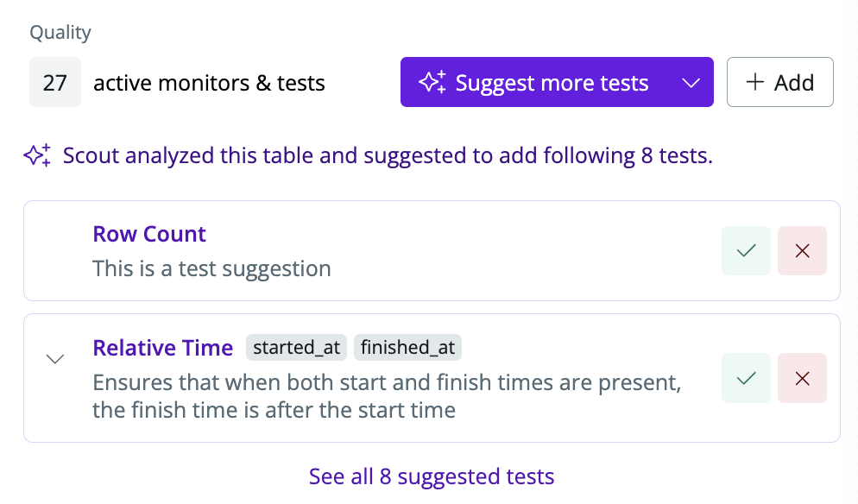Click the Suggest more tests button

[557, 82]
